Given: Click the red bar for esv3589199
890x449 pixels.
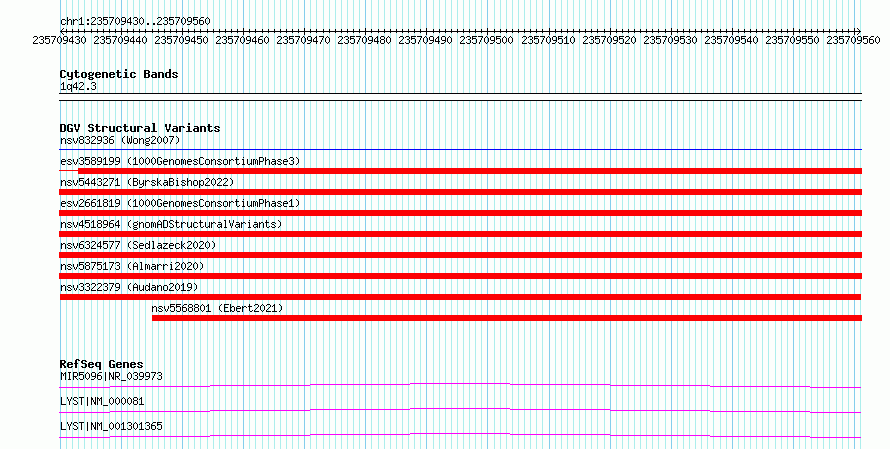Looking at the screenshot, I should pos(469,171).
